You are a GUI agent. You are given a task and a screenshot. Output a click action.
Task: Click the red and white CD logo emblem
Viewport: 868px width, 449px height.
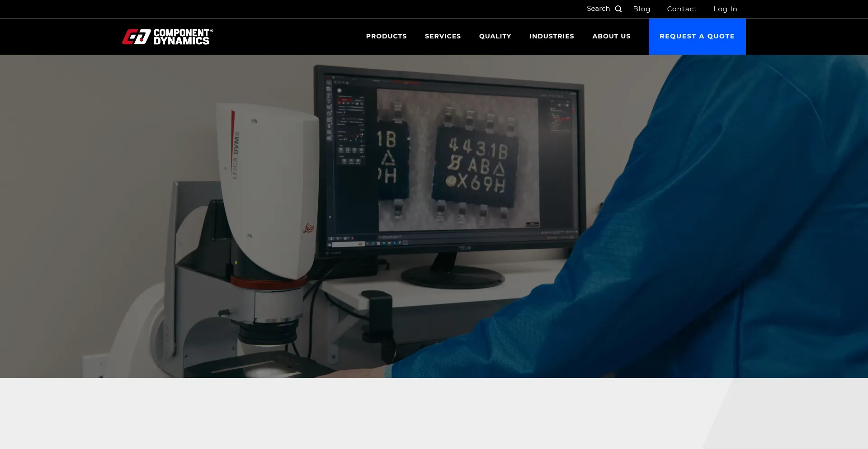coord(136,37)
